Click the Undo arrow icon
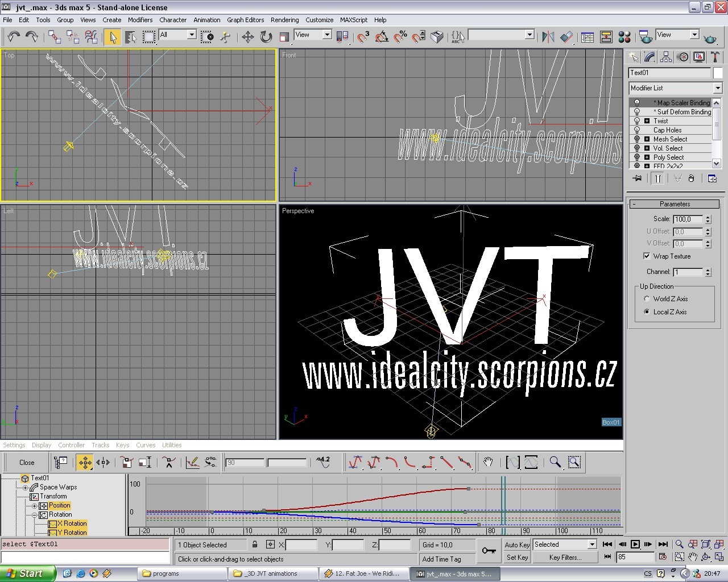Image resolution: width=728 pixels, height=582 pixels. point(14,37)
